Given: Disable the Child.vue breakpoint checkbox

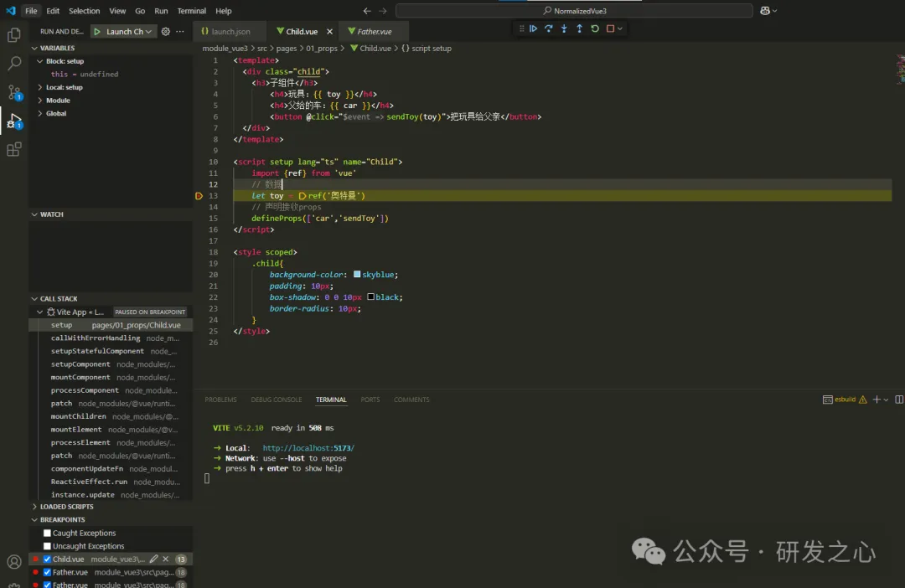Looking at the screenshot, I should pos(48,559).
